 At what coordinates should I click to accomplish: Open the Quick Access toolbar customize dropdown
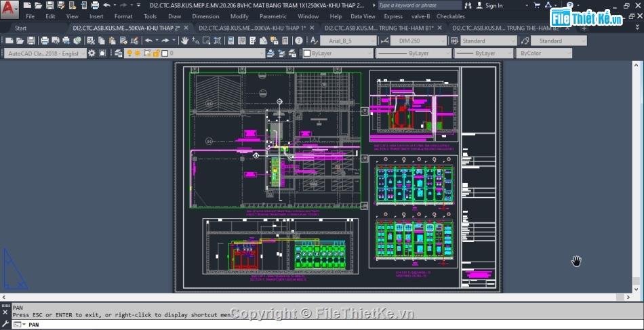138,5
